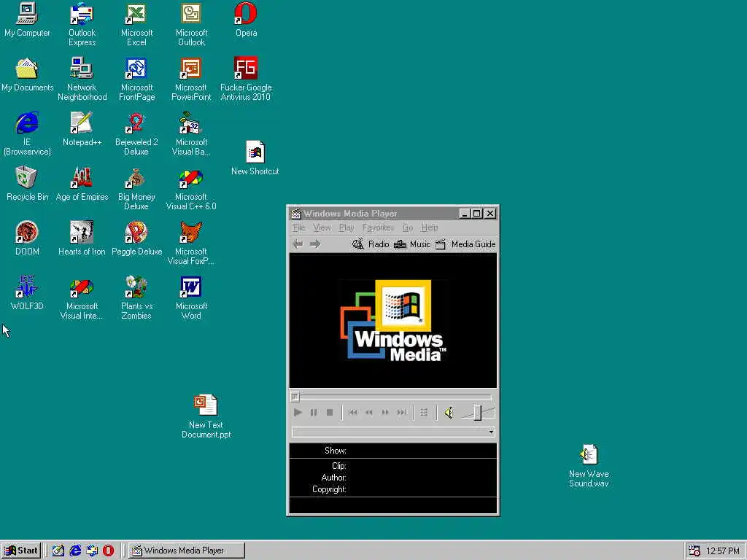Click the Outlook Express Quick Launch icon
The height and width of the screenshot is (560, 747).
(92, 551)
